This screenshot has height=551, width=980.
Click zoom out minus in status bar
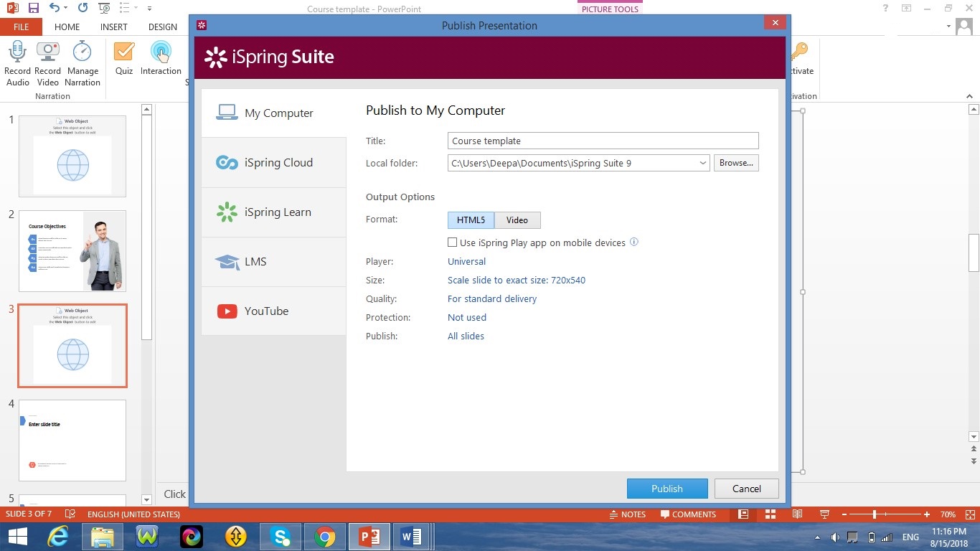[x=844, y=514]
